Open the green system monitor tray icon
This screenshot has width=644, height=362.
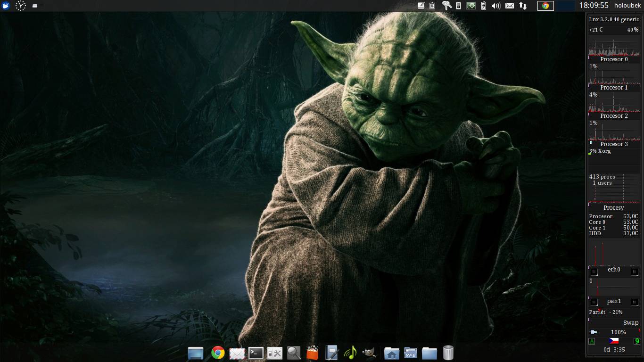point(471,6)
